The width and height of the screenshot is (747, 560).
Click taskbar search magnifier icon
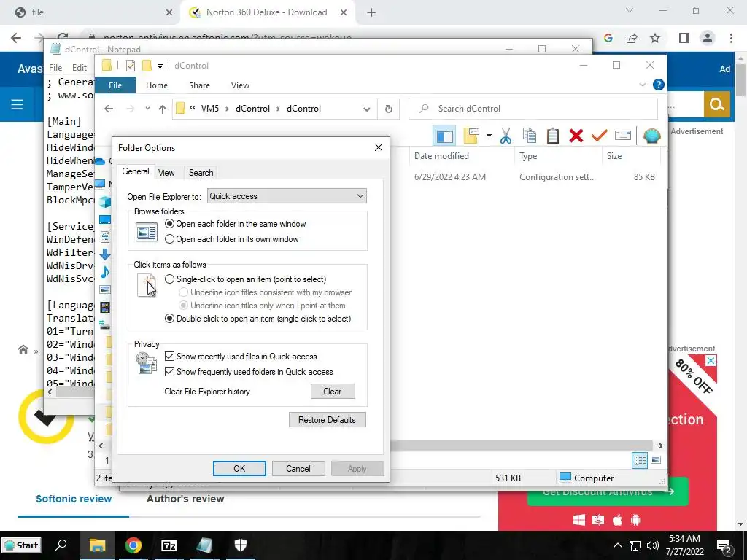coord(61,545)
